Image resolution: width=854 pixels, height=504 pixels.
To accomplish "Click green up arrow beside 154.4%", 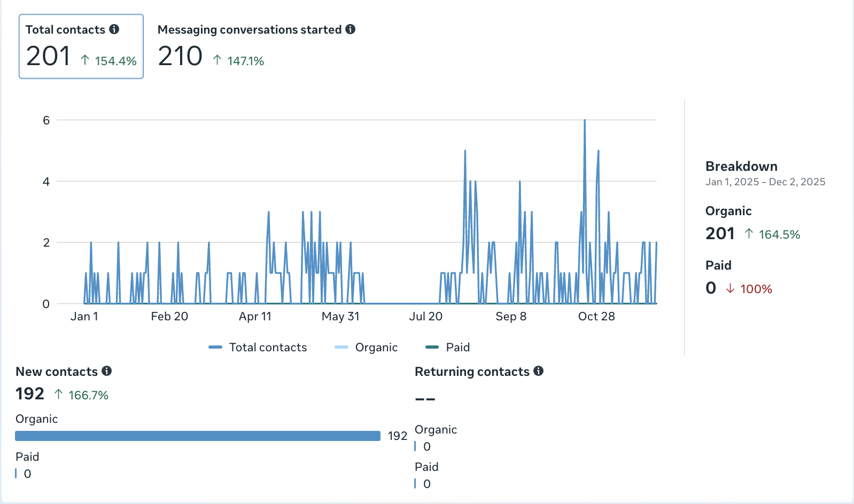I will click(85, 60).
